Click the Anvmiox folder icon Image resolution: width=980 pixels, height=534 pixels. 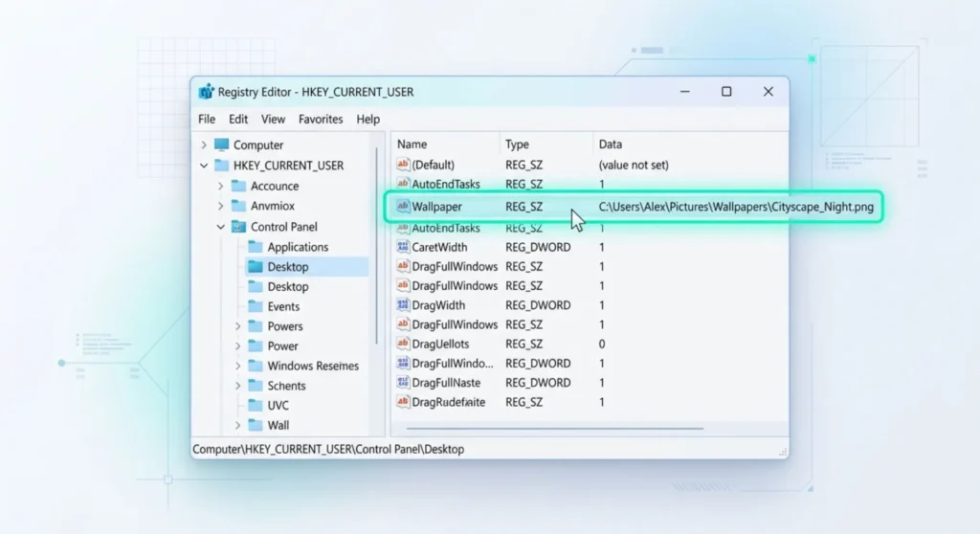[238, 206]
